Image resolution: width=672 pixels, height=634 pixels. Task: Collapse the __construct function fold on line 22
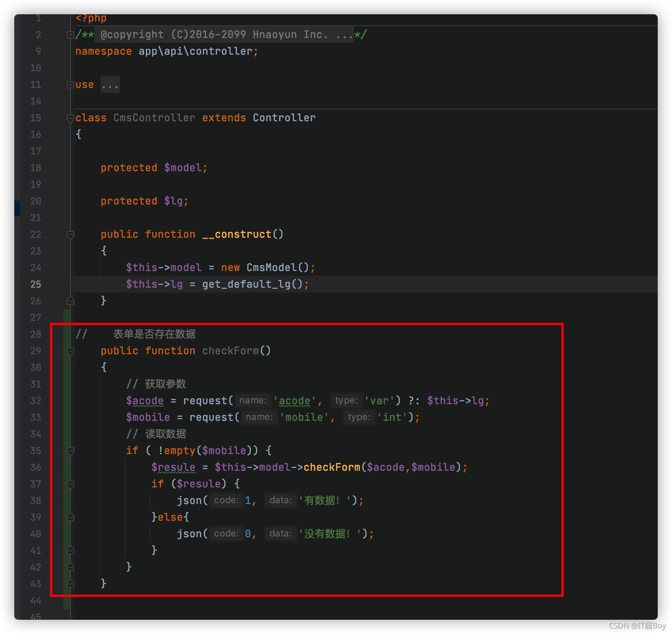(x=70, y=235)
